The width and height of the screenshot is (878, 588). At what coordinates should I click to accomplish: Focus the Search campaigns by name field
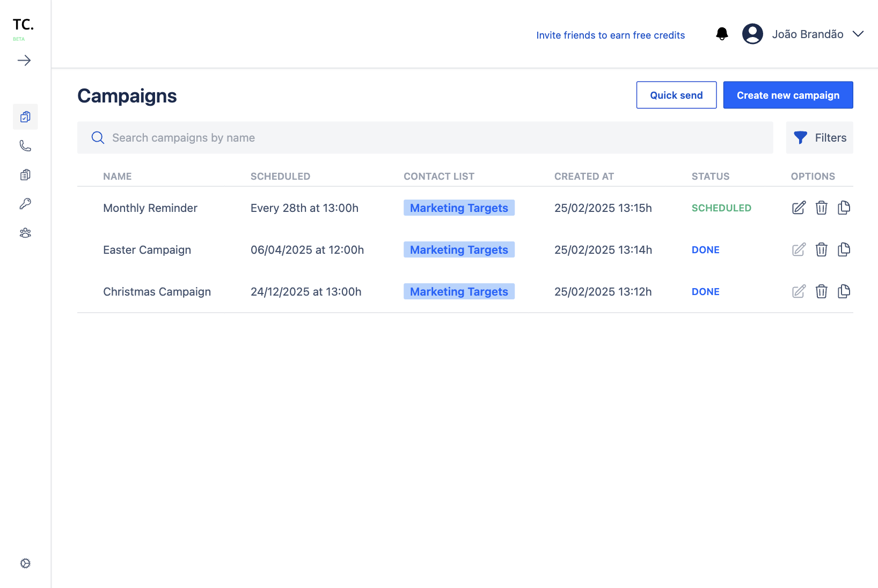(x=425, y=138)
